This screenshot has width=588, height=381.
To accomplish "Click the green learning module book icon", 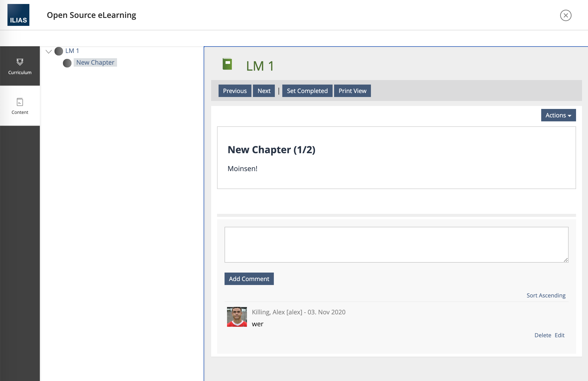I will tap(227, 64).
